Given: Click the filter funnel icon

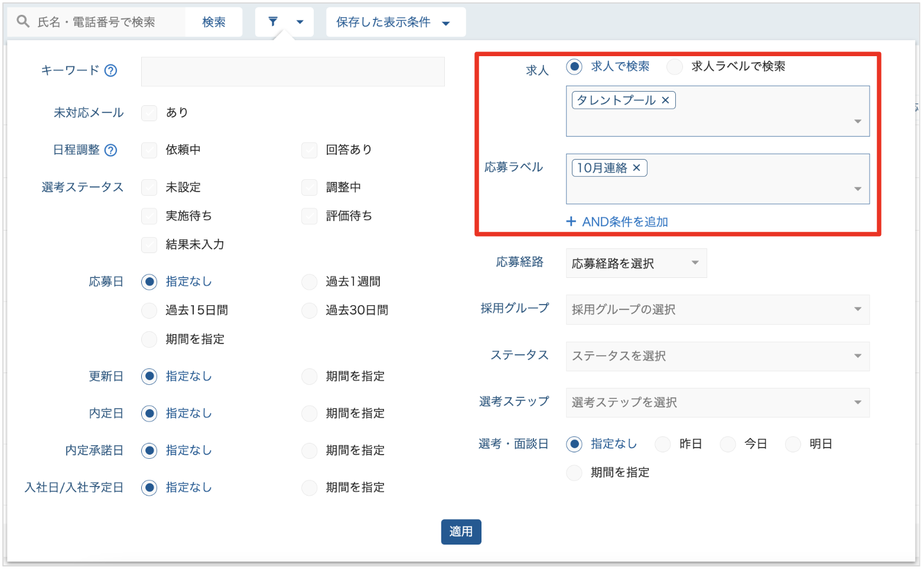Looking at the screenshot, I should 273,22.
